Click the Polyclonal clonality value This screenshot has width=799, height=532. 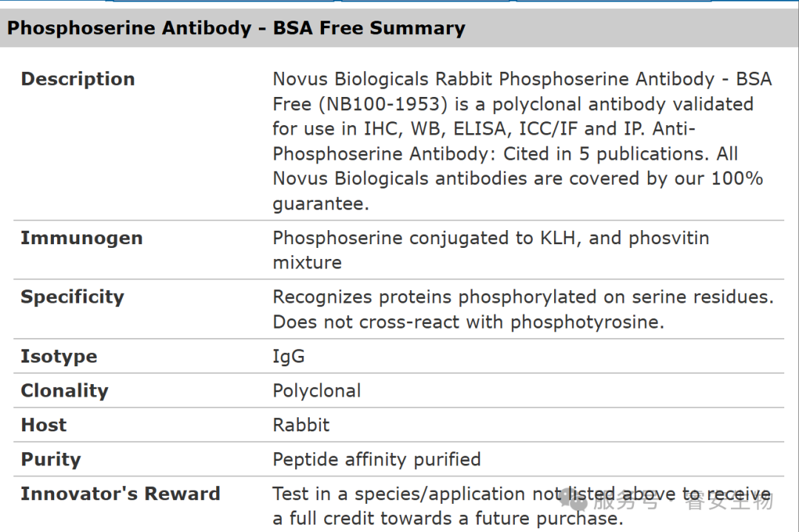tap(317, 391)
